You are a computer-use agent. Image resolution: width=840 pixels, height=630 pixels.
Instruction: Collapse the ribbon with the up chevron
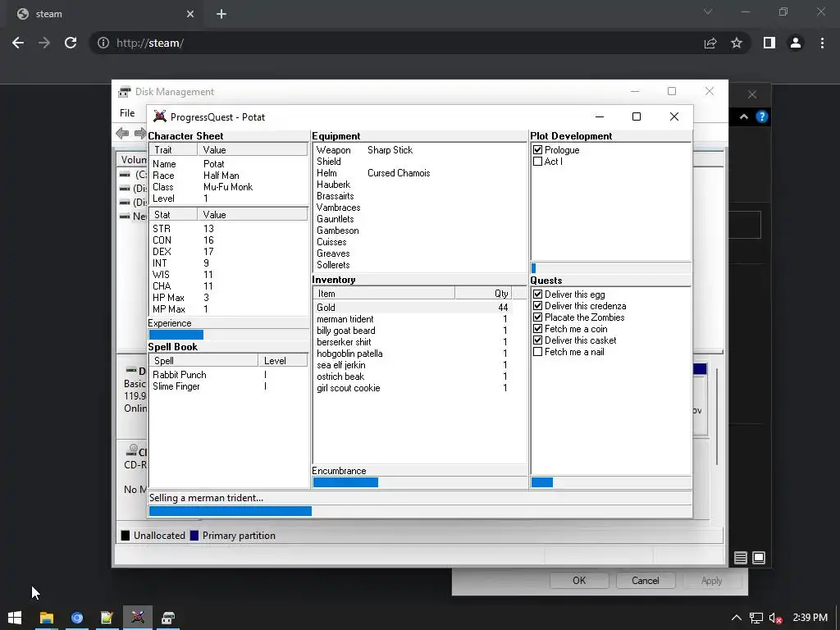(x=744, y=116)
